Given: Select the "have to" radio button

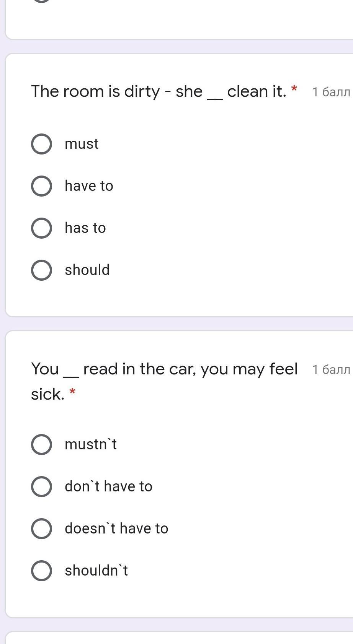Looking at the screenshot, I should tap(41, 186).
